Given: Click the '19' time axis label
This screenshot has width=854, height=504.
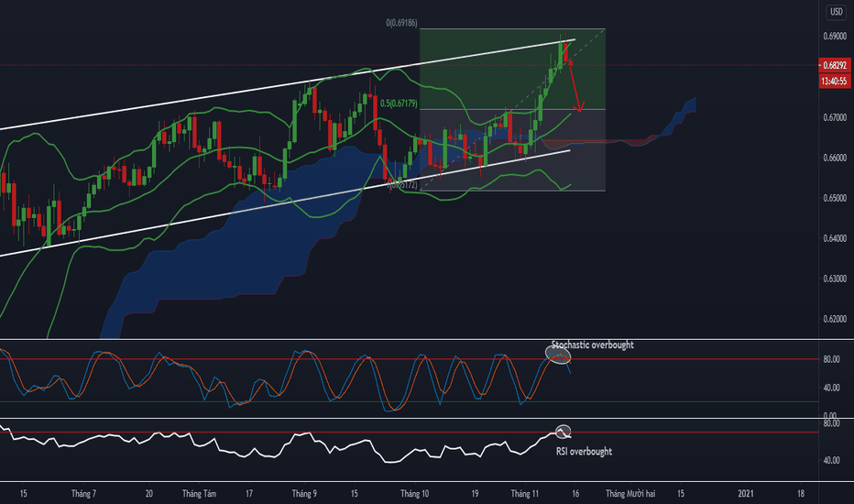Looking at the screenshot, I should 475,494.
